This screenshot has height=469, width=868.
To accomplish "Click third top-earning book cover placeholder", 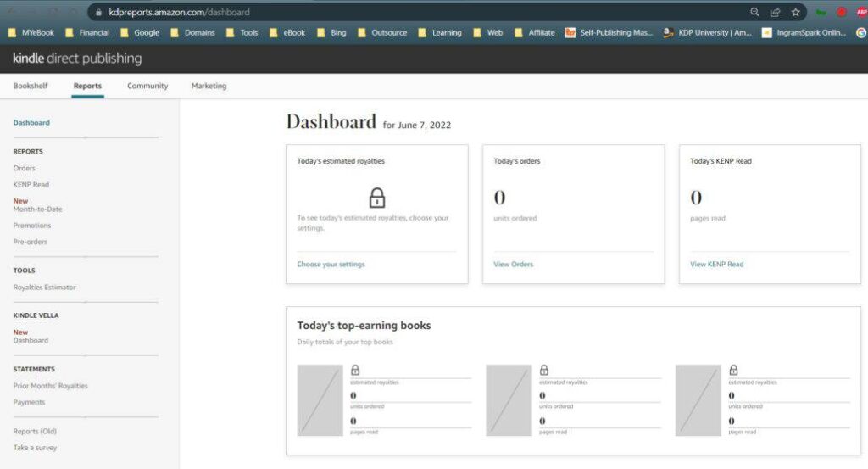I will [698, 400].
